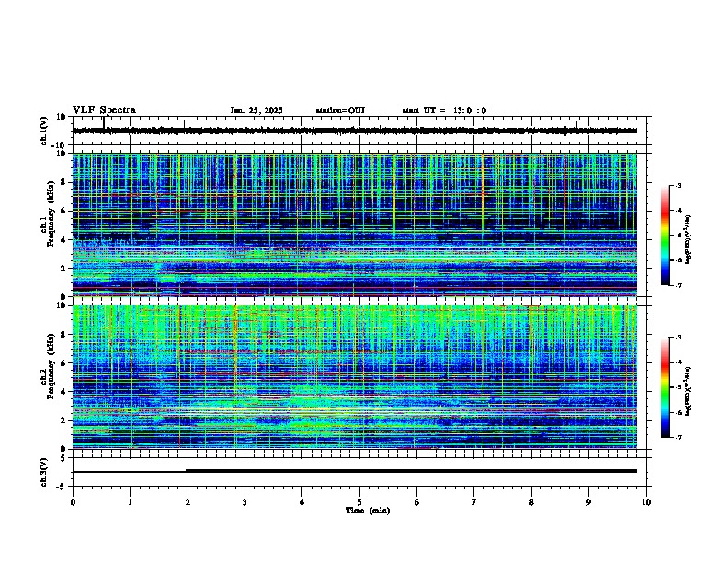Click the "2" tick on Time axis
This screenshot has width=728, height=563.
(188, 502)
